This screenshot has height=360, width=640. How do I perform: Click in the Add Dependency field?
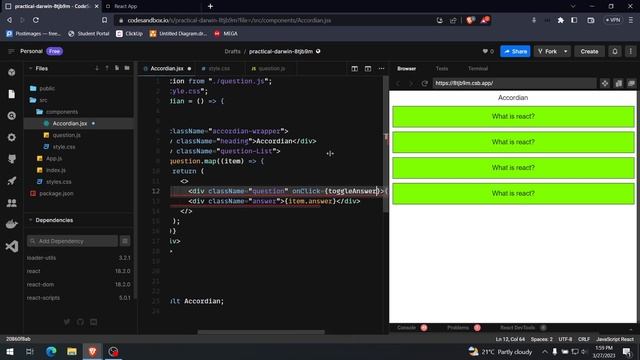tap(72, 241)
